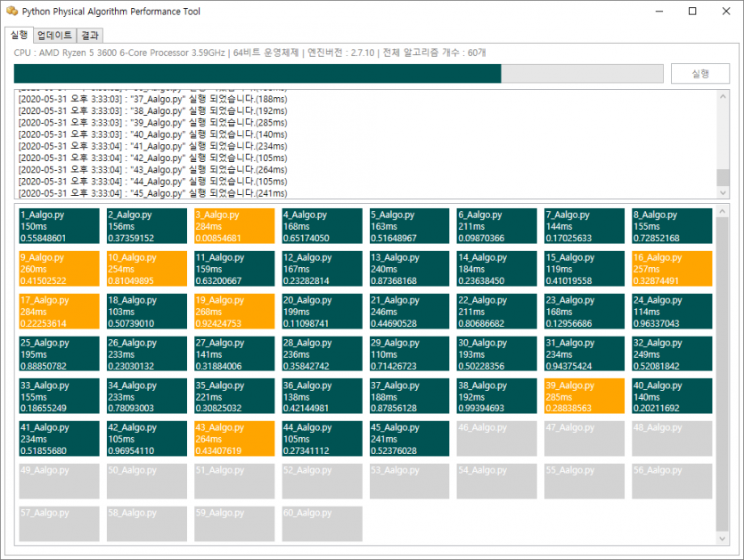This screenshot has height=560, width=744.
Task: Click the pending 46_Aalgo.py gray tile
Action: (497, 439)
